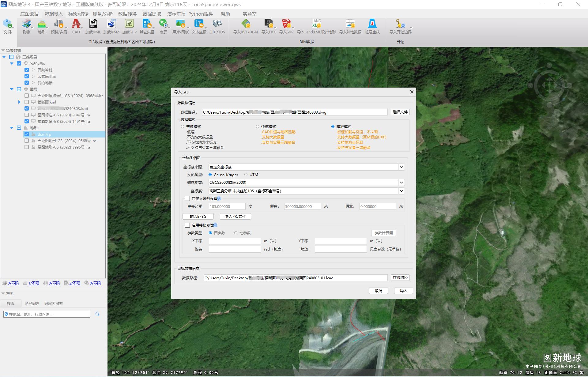Switch to the 测量/分析 ribbon tab

[x=103, y=14]
